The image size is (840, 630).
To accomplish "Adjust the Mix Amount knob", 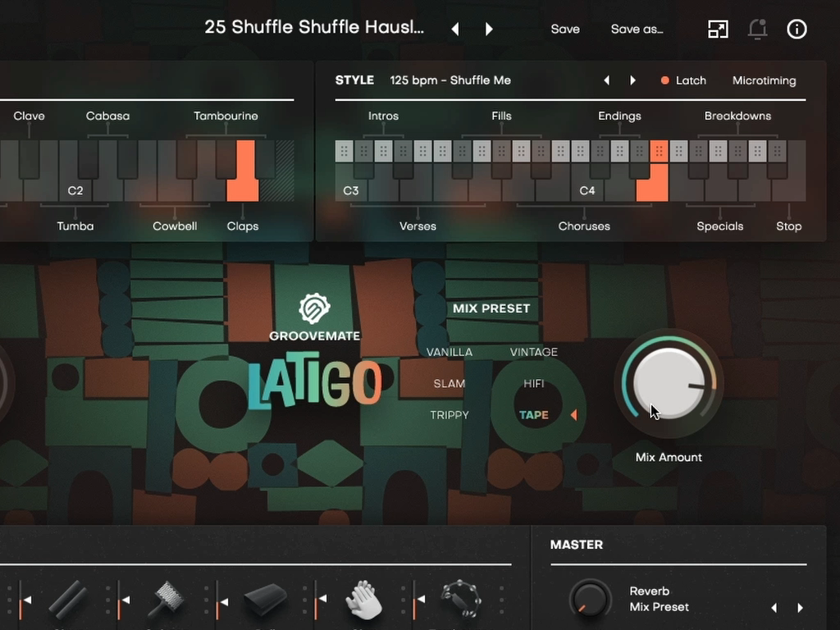I will (669, 383).
